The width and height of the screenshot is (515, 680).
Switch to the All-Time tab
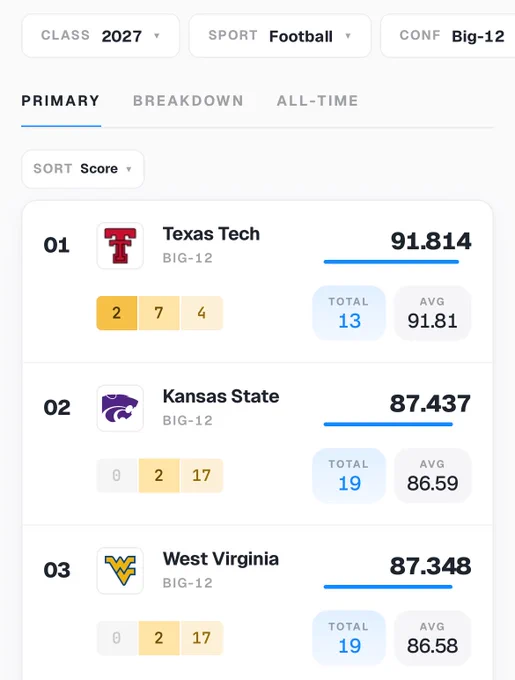(318, 101)
